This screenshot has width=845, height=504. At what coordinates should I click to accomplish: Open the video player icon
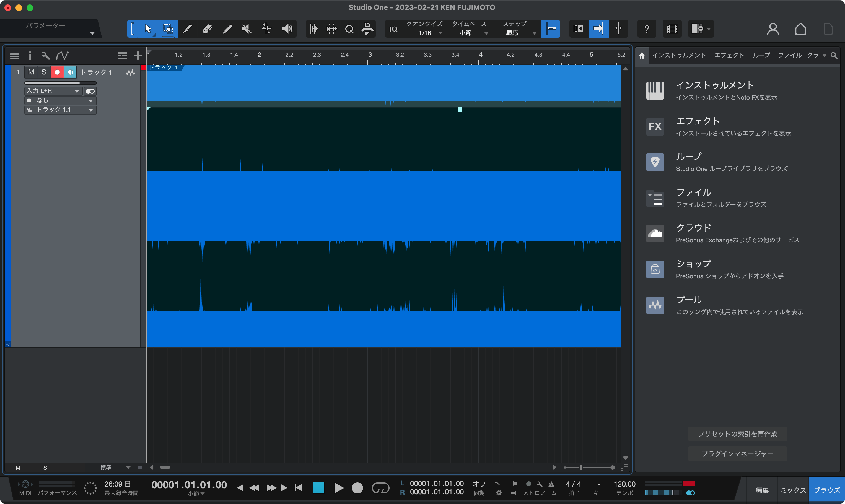(x=672, y=29)
